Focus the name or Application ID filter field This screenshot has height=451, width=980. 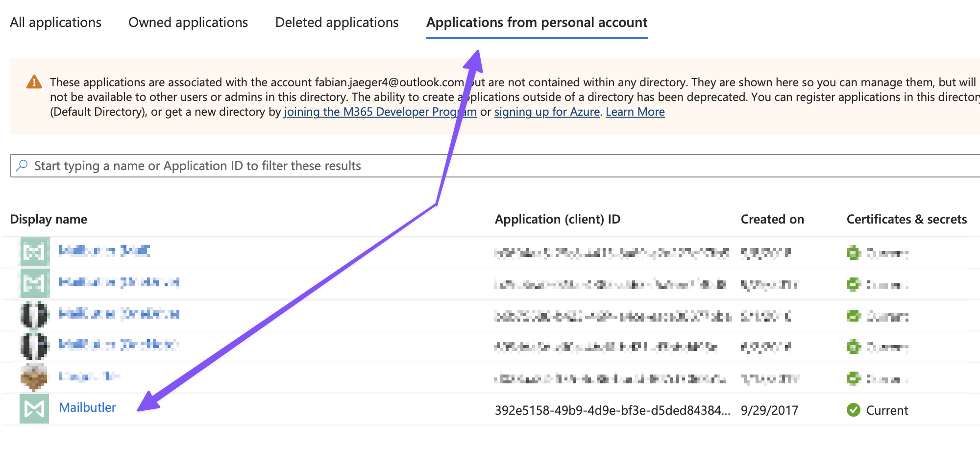[495, 166]
